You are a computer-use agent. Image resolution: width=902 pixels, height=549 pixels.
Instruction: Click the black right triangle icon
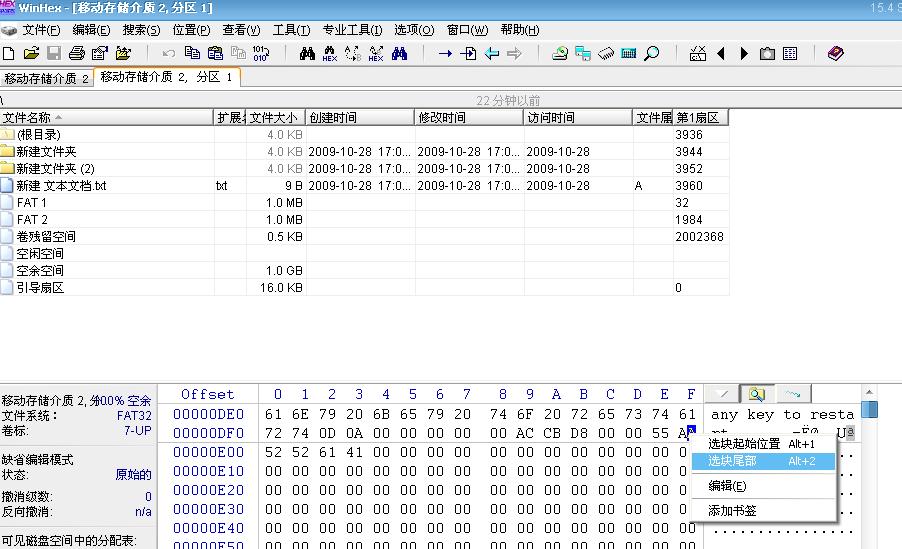[x=744, y=54]
